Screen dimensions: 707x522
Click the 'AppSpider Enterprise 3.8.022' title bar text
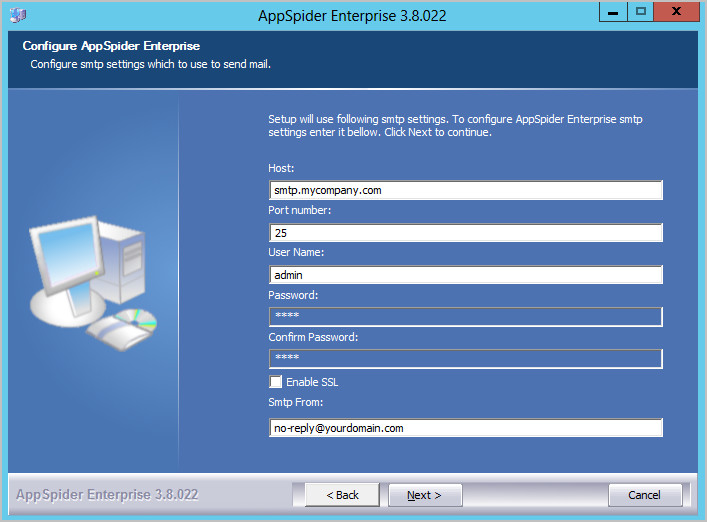(x=350, y=14)
